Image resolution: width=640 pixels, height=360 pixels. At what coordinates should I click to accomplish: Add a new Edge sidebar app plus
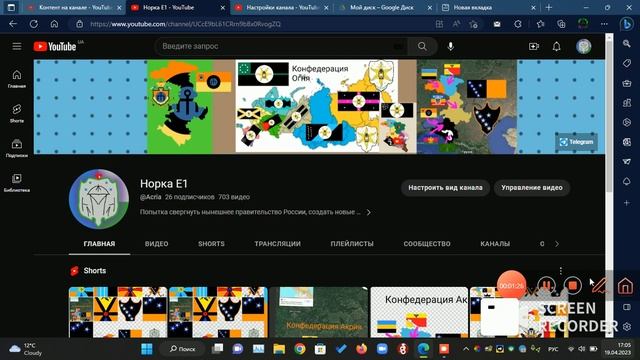click(x=627, y=202)
